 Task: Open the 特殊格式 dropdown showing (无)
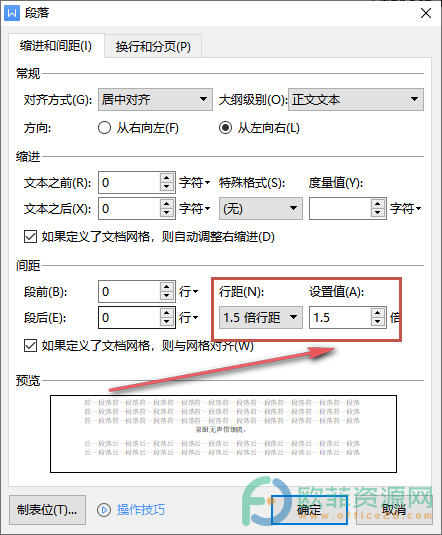coord(261,208)
